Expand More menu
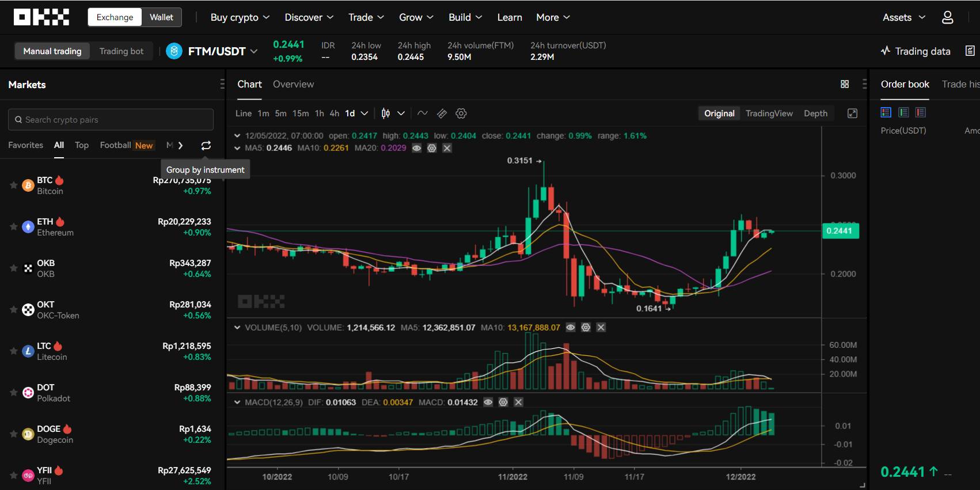980x490 pixels. click(553, 17)
